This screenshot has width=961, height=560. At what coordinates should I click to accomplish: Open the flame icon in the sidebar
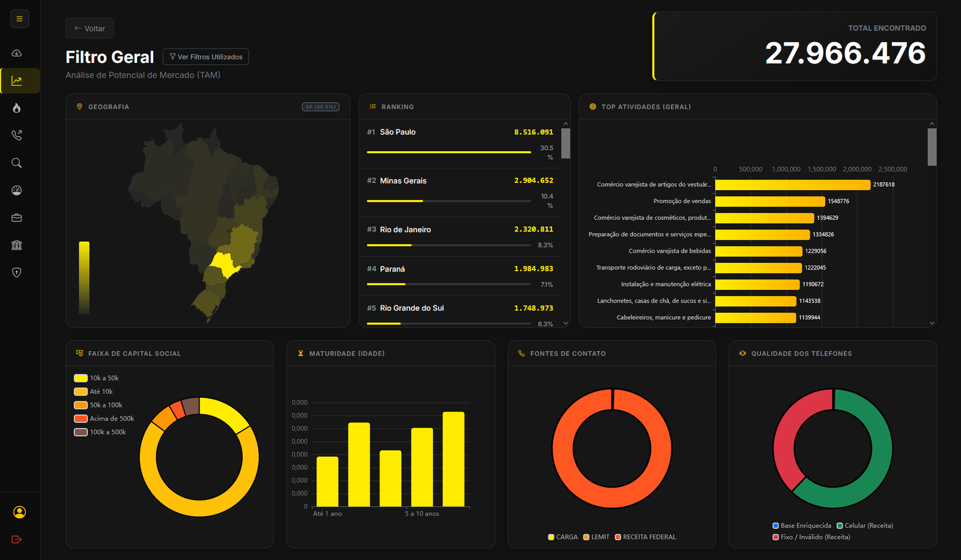point(16,108)
